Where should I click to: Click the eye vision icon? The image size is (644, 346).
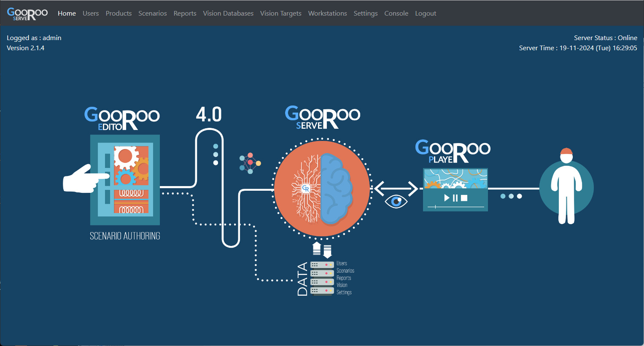point(396,202)
